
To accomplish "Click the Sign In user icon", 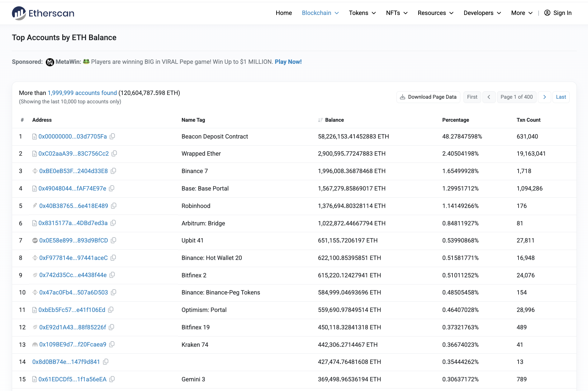I will coord(547,13).
